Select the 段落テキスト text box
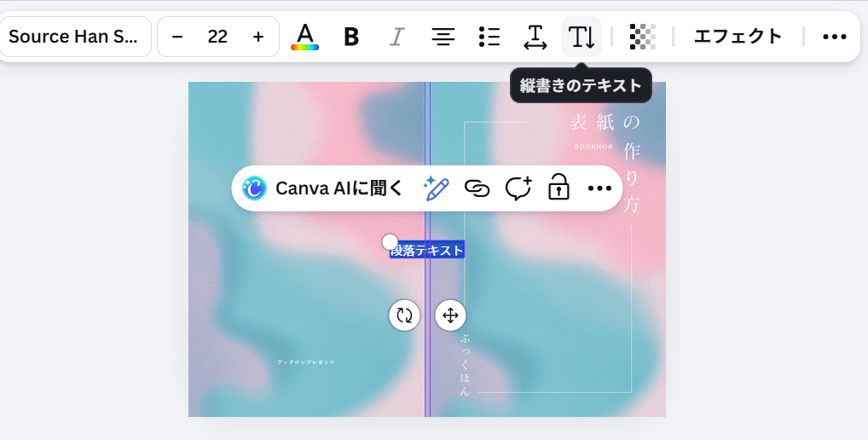This screenshot has height=440, width=868. [427, 250]
